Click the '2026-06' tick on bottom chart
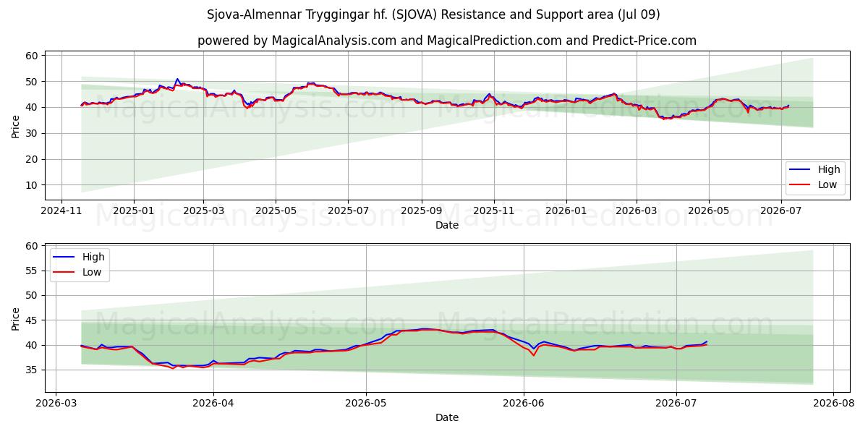 tap(524, 403)
